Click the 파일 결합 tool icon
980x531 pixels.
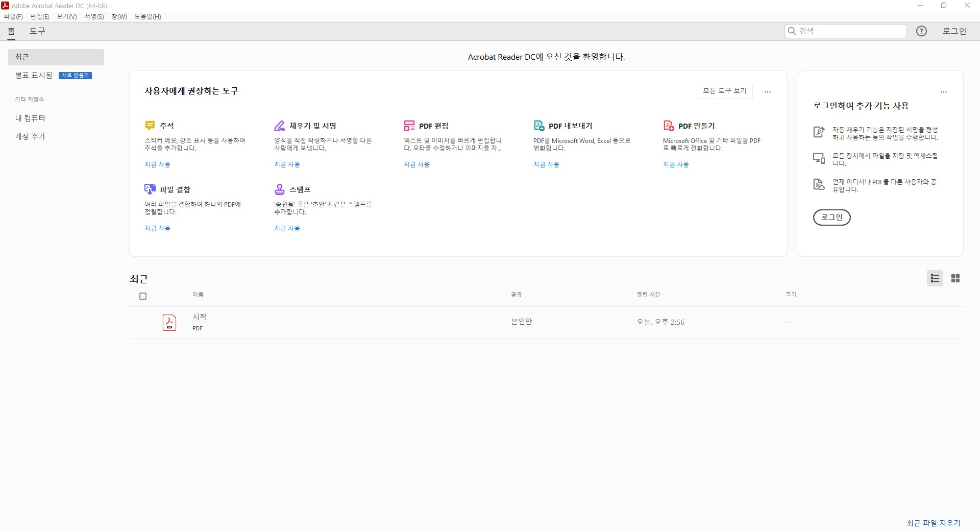pos(150,189)
